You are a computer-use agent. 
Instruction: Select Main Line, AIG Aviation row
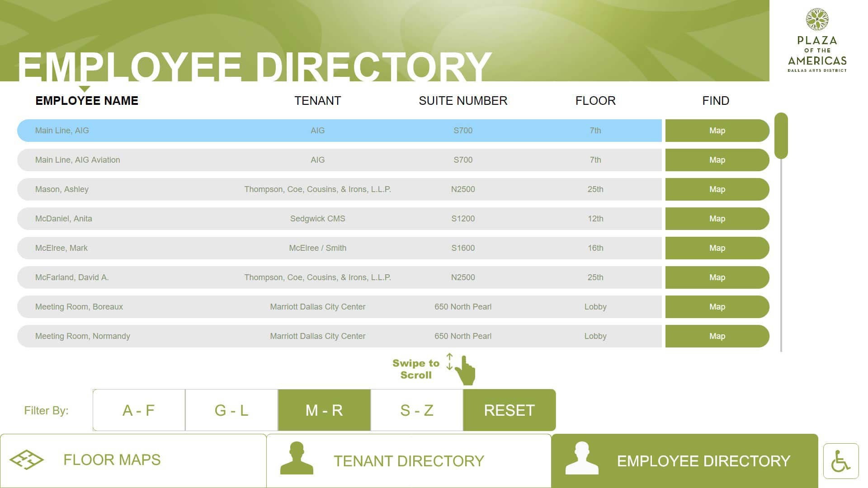point(340,160)
